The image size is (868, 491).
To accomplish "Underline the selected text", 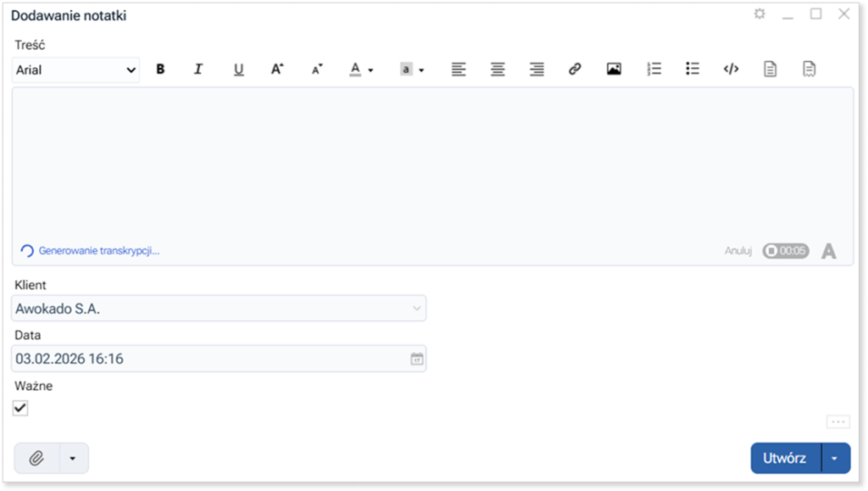I will (x=238, y=70).
